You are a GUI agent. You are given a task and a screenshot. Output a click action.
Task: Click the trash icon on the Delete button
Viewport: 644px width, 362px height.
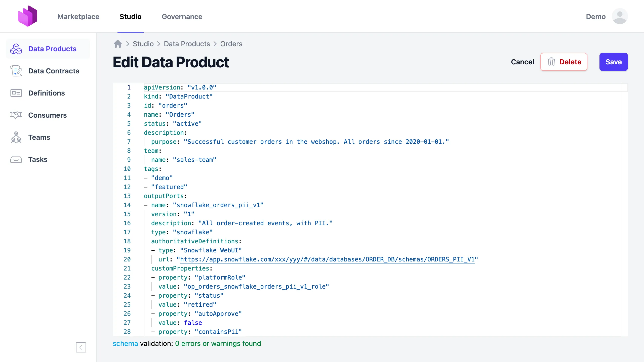[x=552, y=62]
